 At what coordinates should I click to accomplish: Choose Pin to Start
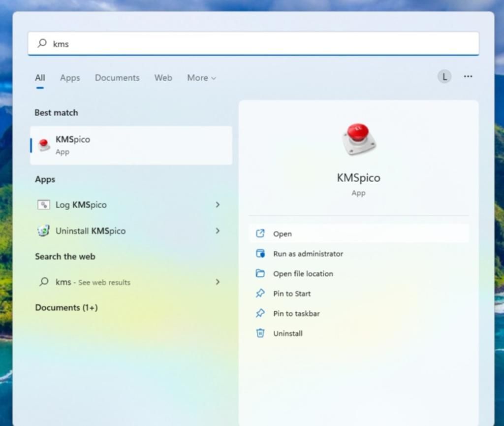[x=358, y=294]
